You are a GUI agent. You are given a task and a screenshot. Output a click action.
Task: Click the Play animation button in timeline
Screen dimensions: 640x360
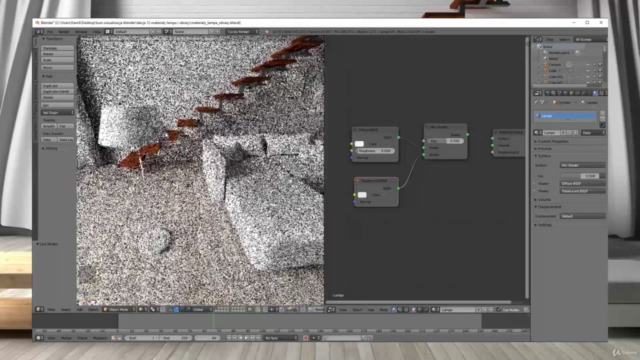tap(246, 338)
